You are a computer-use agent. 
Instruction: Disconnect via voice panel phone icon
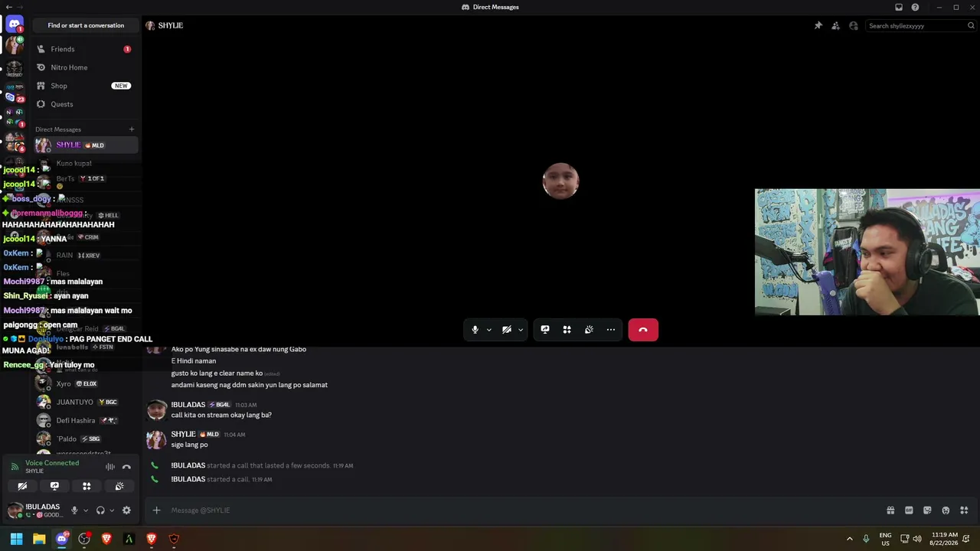point(126,467)
